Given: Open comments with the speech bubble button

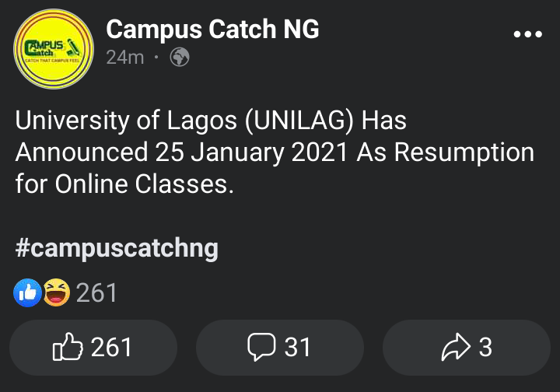Looking at the screenshot, I should 280,348.
